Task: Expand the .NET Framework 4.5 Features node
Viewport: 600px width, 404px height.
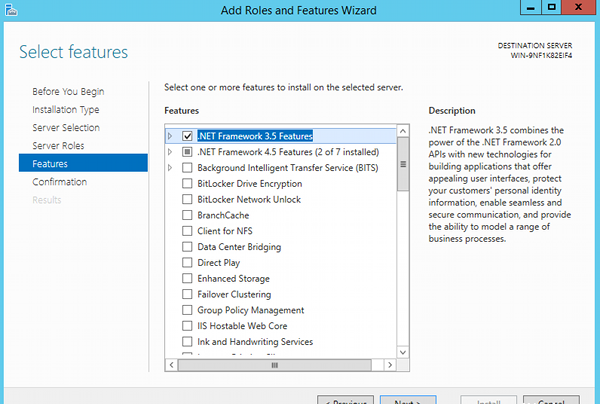Action: click(x=170, y=152)
